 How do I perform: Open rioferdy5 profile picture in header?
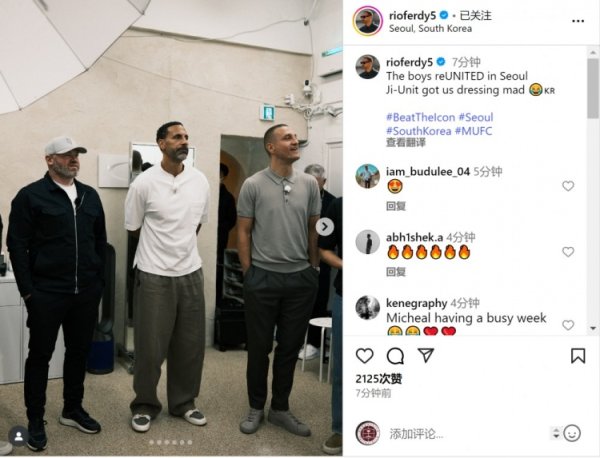coord(368,21)
